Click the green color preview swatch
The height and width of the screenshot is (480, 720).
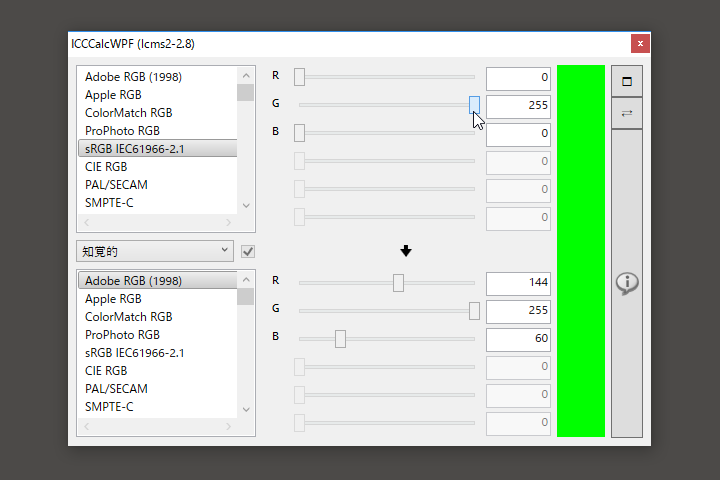581,251
